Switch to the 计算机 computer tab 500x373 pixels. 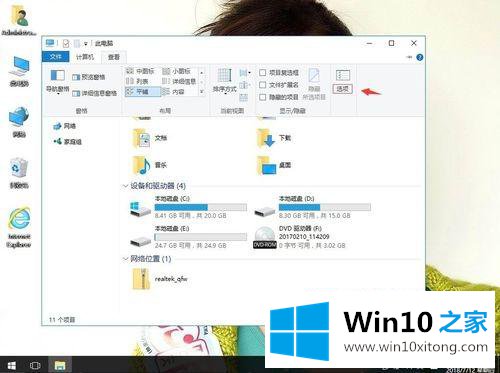85,57
